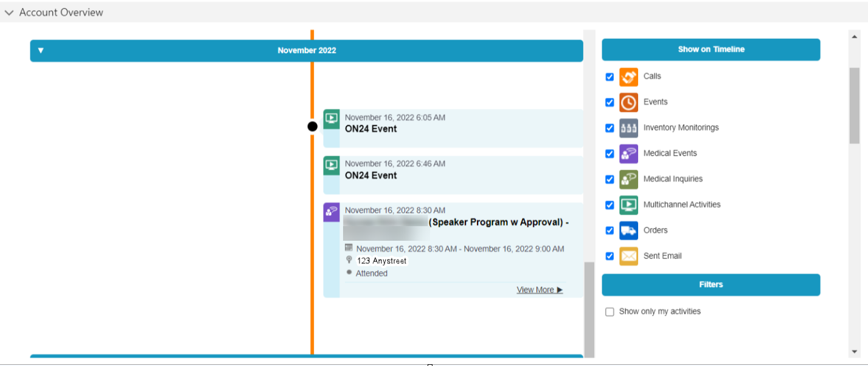Click the Medical Inquiries label

coord(673,179)
